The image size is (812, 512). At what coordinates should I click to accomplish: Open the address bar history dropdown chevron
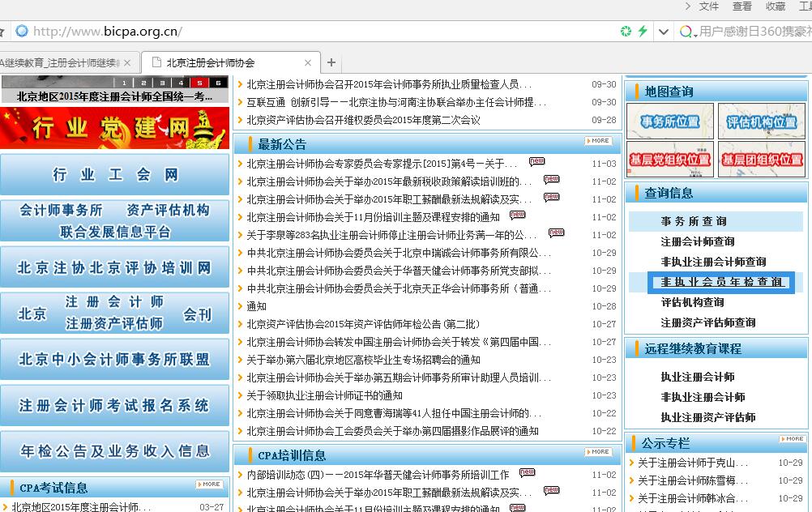[663, 32]
